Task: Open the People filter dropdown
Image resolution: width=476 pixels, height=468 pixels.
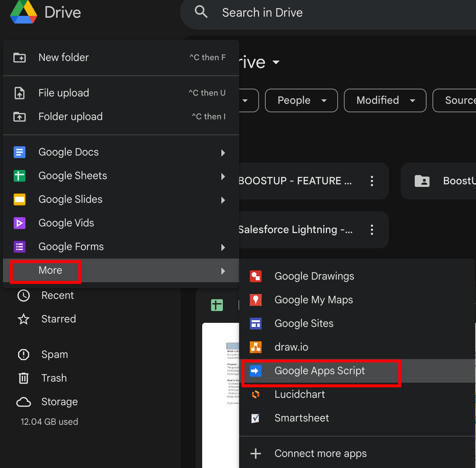Action: (x=301, y=100)
